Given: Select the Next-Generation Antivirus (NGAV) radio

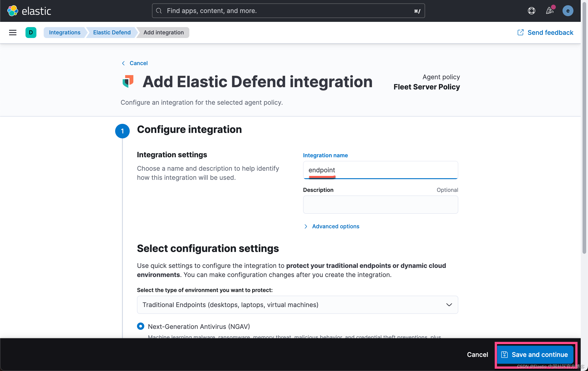Looking at the screenshot, I should (x=141, y=326).
